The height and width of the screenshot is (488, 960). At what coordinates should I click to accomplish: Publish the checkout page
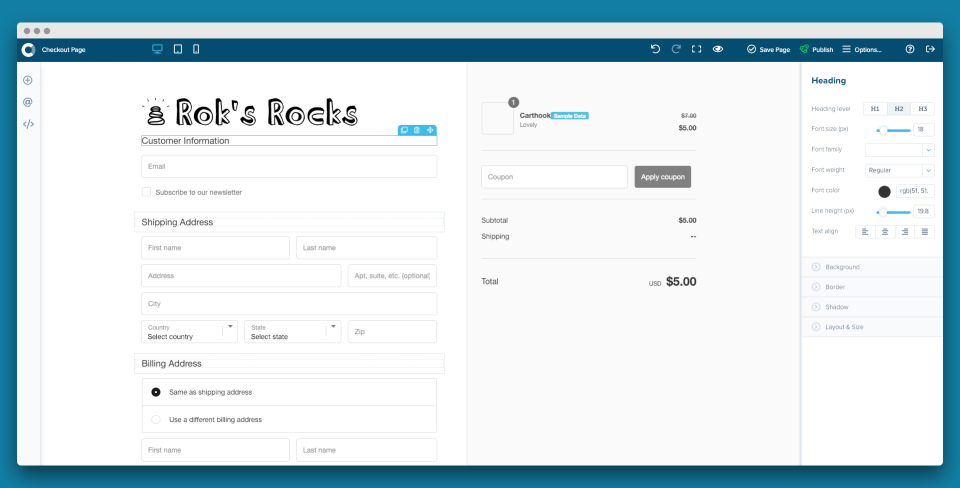coord(817,50)
